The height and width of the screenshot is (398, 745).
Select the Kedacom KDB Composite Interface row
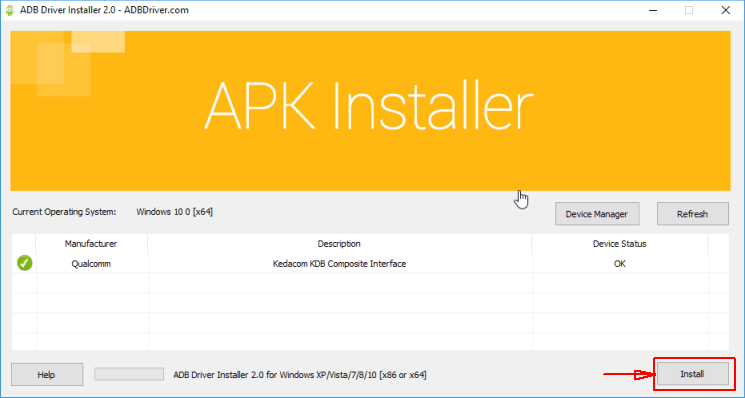(x=370, y=264)
